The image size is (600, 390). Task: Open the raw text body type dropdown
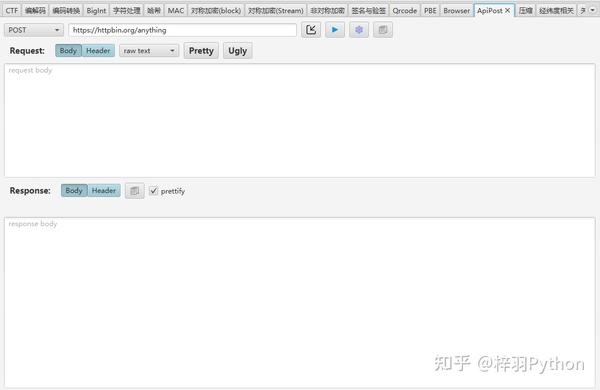pyautogui.click(x=149, y=51)
